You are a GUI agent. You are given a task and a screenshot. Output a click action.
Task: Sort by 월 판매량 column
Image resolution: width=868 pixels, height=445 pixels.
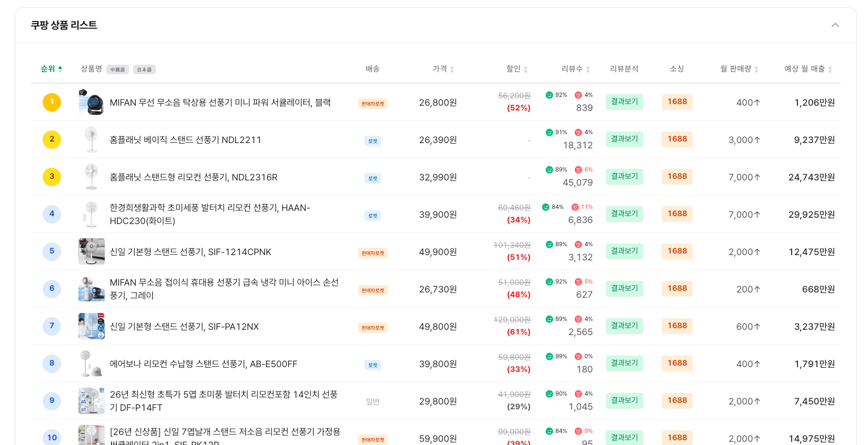click(x=739, y=69)
